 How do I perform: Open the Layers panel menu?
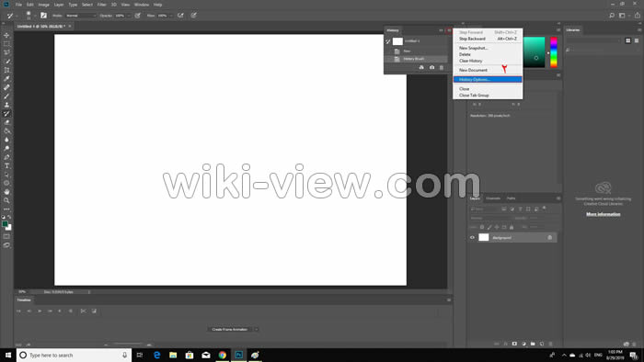coord(558,198)
